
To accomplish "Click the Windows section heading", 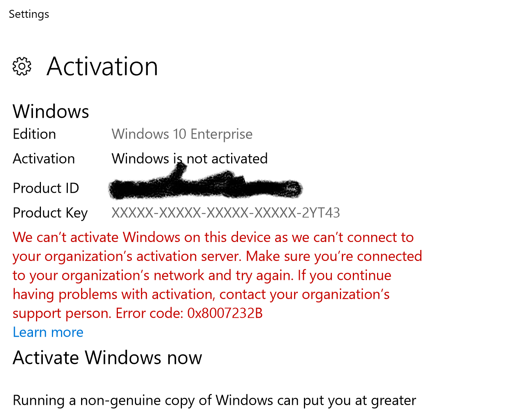I will (51, 111).
